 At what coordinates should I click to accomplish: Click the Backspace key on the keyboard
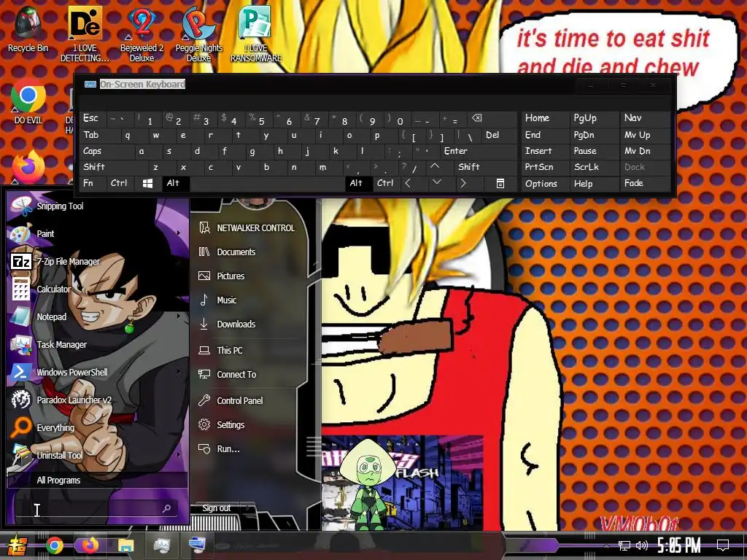(x=494, y=119)
